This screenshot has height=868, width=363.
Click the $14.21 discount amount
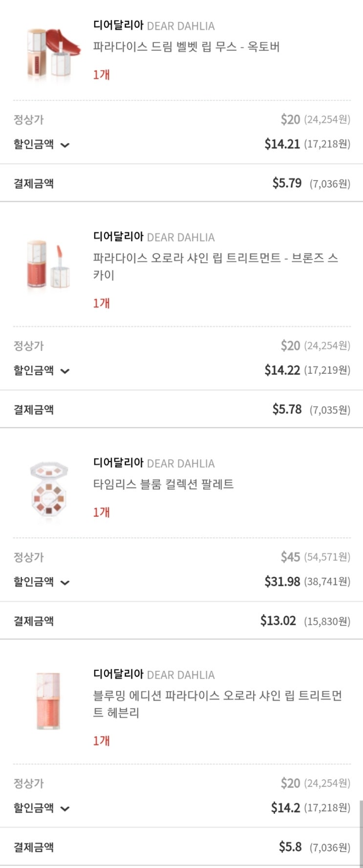pyautogui.click(x=282, y=144)
